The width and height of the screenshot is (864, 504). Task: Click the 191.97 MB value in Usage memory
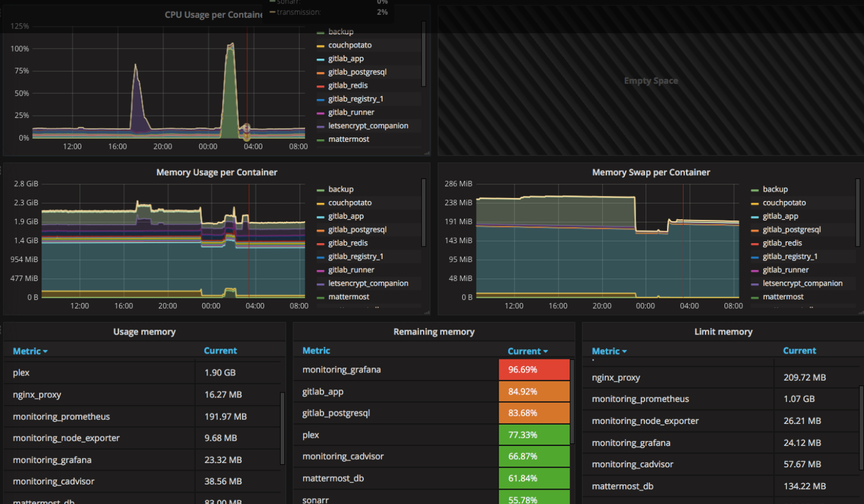click(x=225, y=416)
